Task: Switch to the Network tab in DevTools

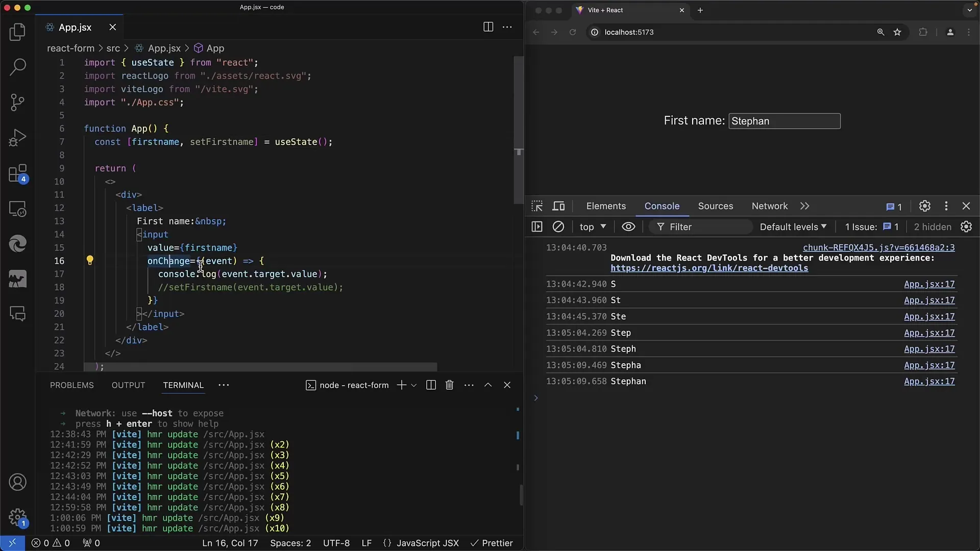Action: click(x=770, y=206)
